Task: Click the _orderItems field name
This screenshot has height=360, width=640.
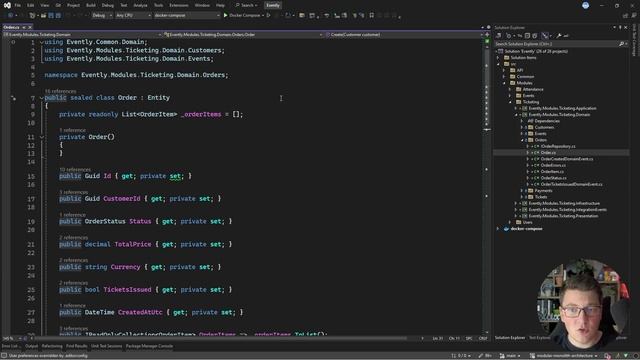Action: [201, 114]
